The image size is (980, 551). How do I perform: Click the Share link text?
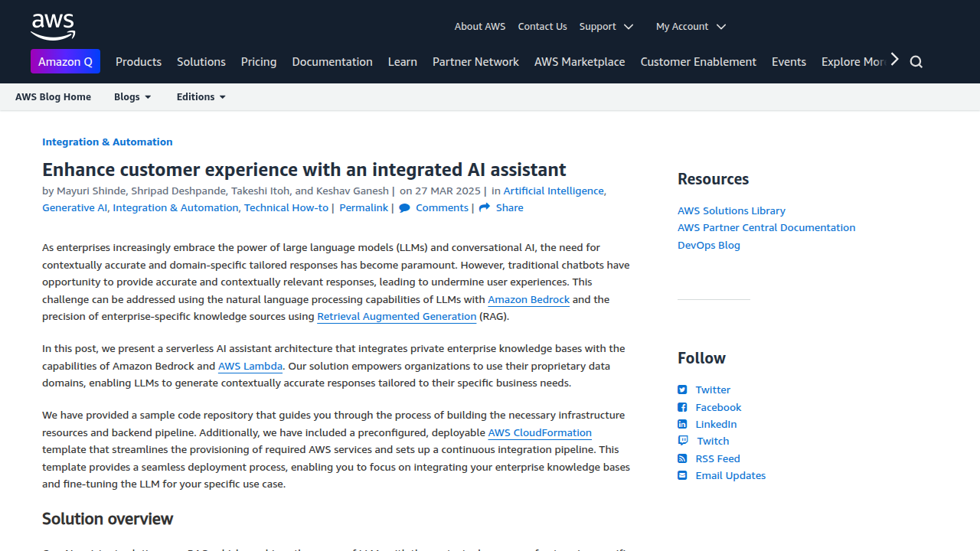point(510,208)
